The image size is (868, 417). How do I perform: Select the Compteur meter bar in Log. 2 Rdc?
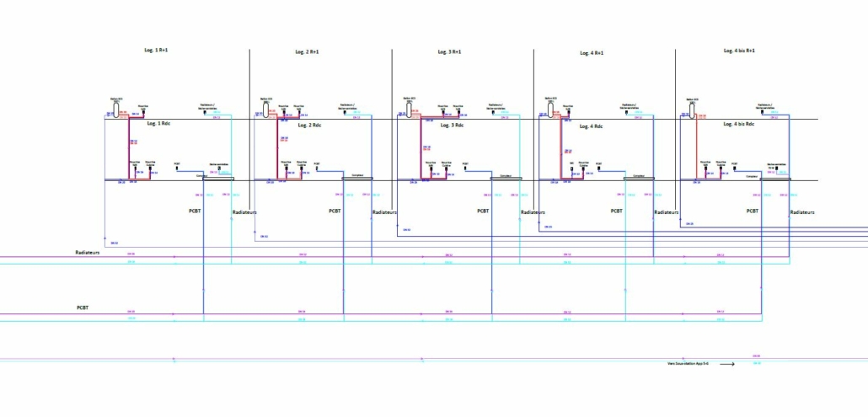pyautogui.click(x=357, y=179)
